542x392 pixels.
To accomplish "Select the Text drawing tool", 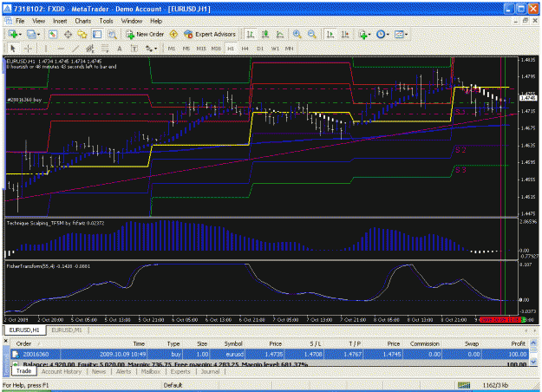I will (x=120, y=49).
